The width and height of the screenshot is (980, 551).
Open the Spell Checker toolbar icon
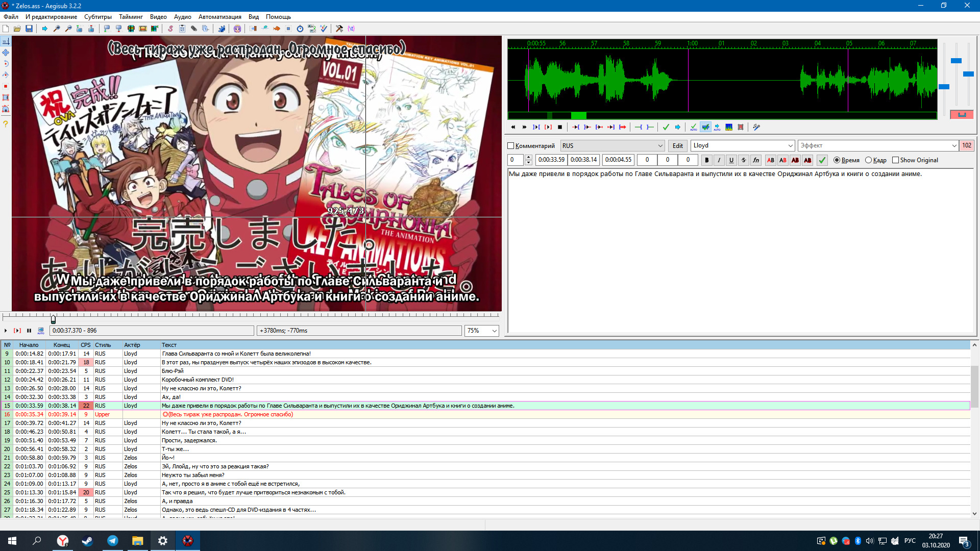(324, 29)
